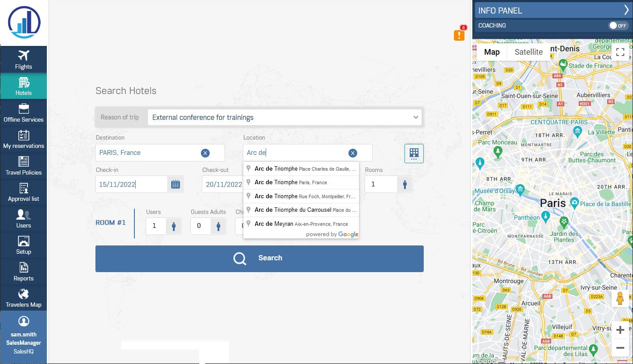Open check-in date calendar picker
This screenshot has width=633, height=364.
175,184
